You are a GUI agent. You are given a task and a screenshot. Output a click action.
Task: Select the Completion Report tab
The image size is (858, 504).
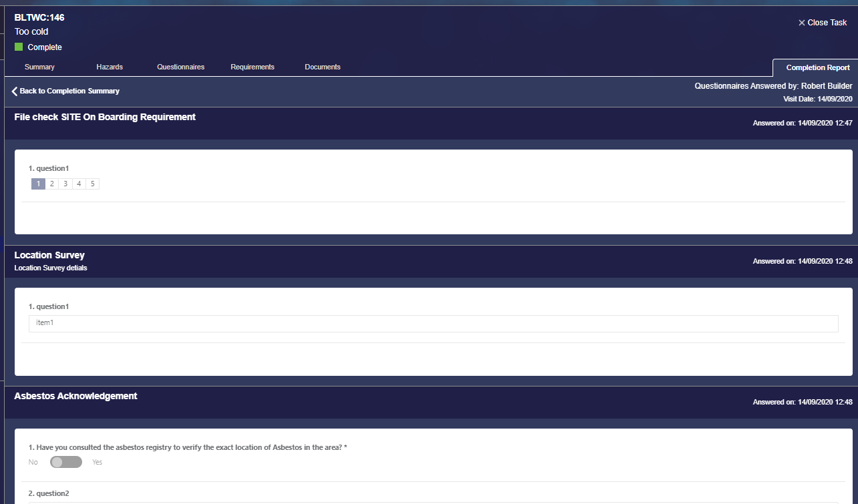[x=817, y=67]
